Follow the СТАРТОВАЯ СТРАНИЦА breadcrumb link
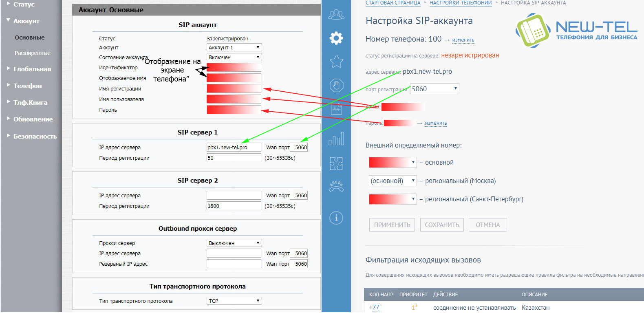 coord(393,3)
